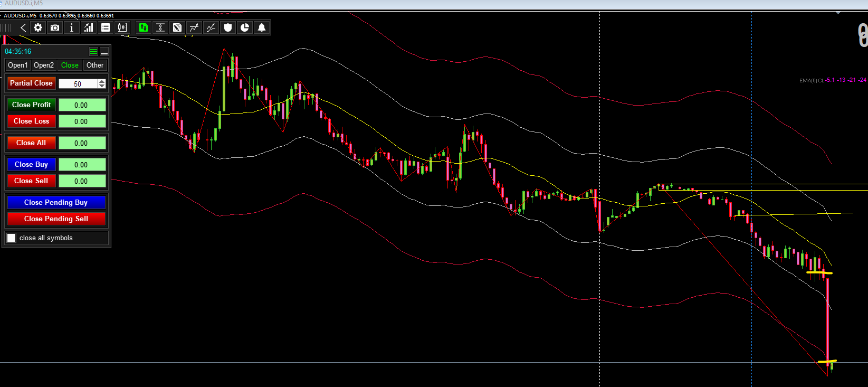Screen dimensions: 868x387
Task: Switch to the Open2 tab
Action: [x=44, y=65]
